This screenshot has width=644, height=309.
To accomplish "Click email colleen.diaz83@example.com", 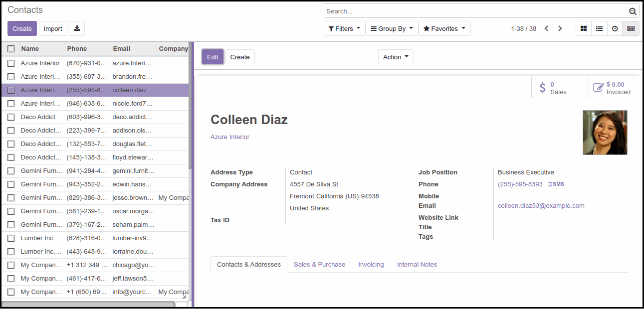I will point(541,205).
